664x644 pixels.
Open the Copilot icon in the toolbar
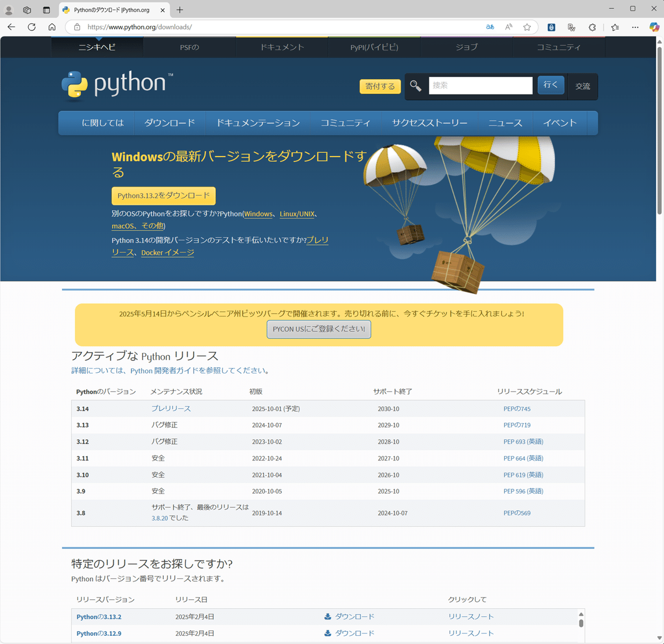coord(655,27)
